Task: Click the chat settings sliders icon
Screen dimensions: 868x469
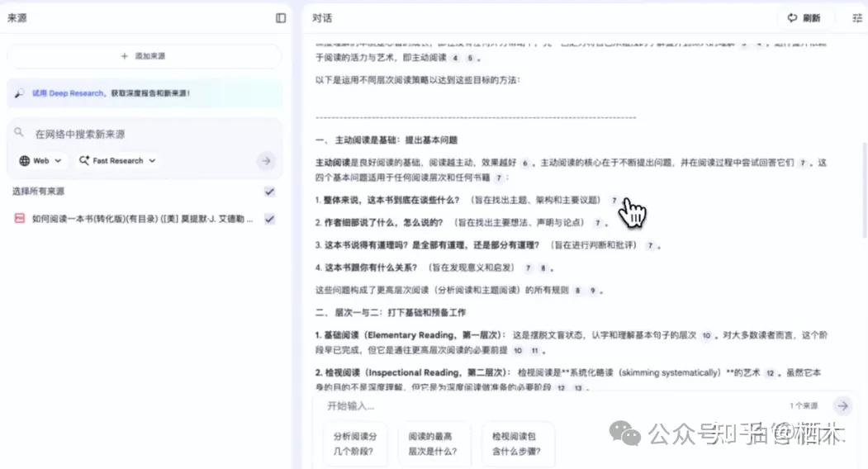Action: pos(856,18)
